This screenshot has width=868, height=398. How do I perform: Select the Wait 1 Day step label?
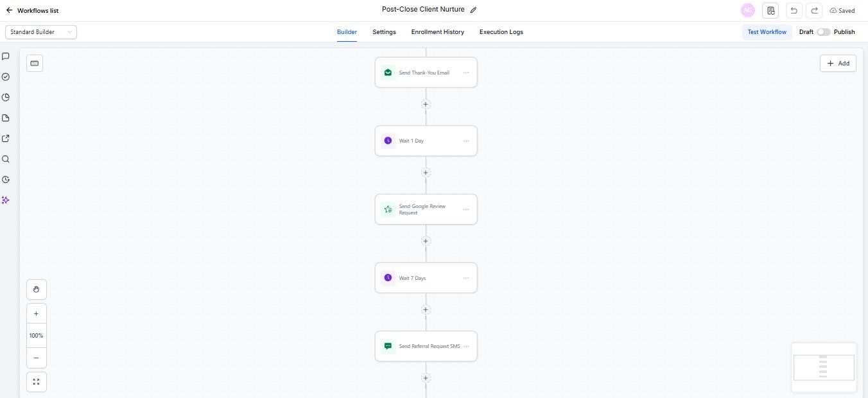pos(412,141)
